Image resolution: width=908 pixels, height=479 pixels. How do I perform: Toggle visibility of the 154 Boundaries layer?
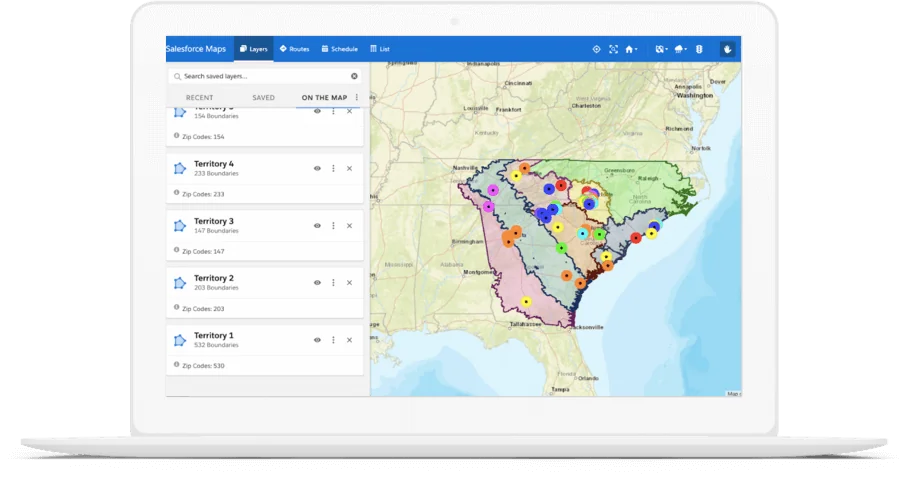point(317,111)
